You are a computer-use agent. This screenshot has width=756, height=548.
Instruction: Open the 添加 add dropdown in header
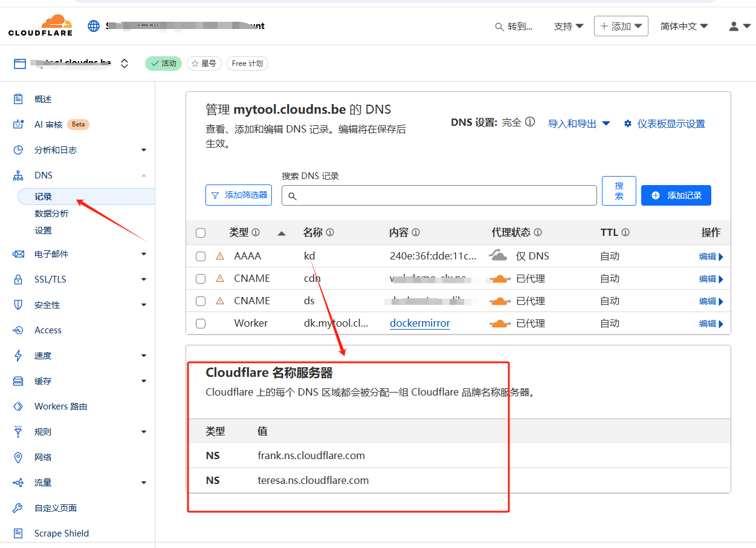[x=621, y=26]
